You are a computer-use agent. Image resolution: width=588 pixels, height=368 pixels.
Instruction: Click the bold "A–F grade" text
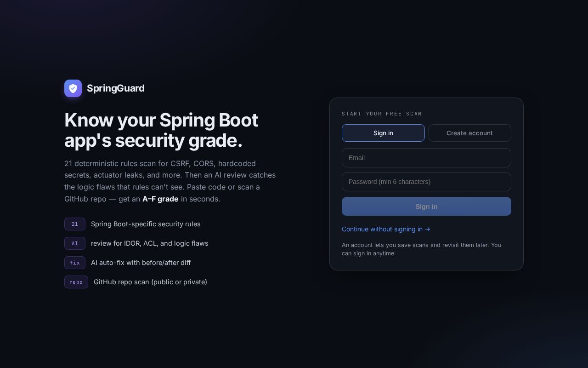click(x=160, y=199)
